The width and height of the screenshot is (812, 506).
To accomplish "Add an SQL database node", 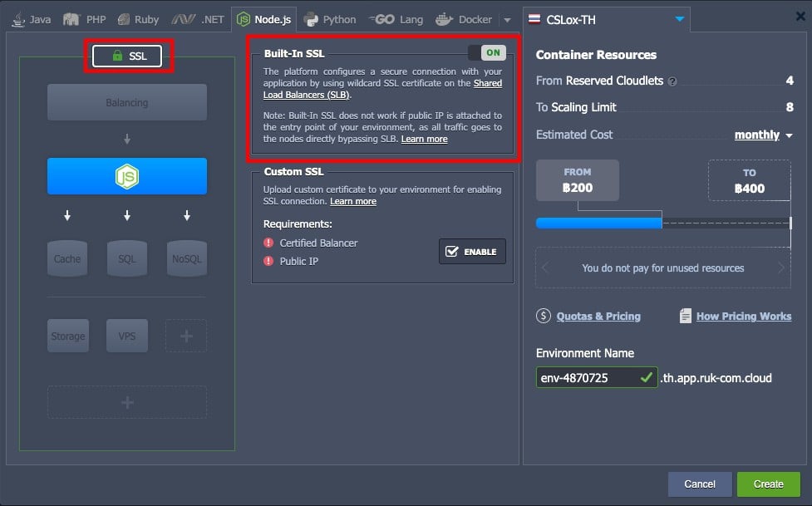I will pos(127,258).
